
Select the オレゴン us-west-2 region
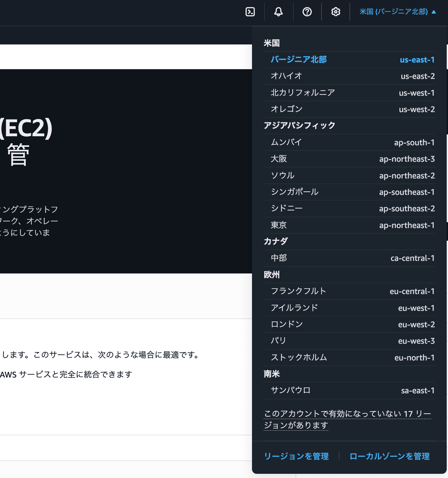(x=349, y=109)
